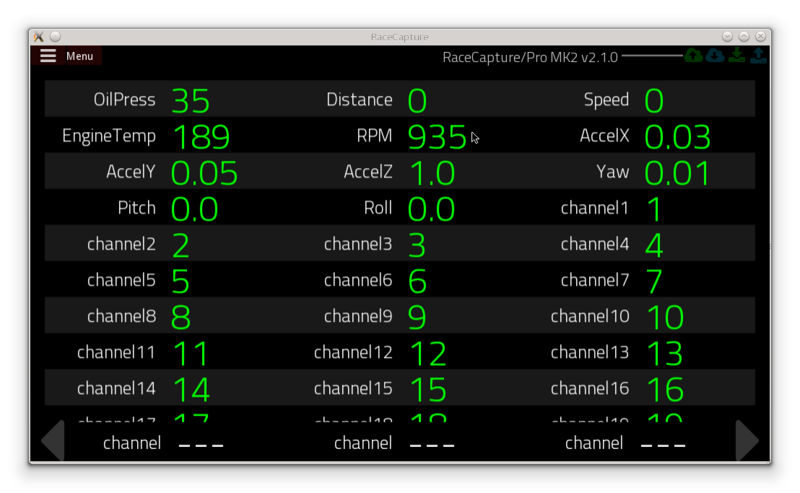The width and height of the screenshot is (800, 493).
Task: Click the blue upload-from-device arrow icon
Action: 758,56
